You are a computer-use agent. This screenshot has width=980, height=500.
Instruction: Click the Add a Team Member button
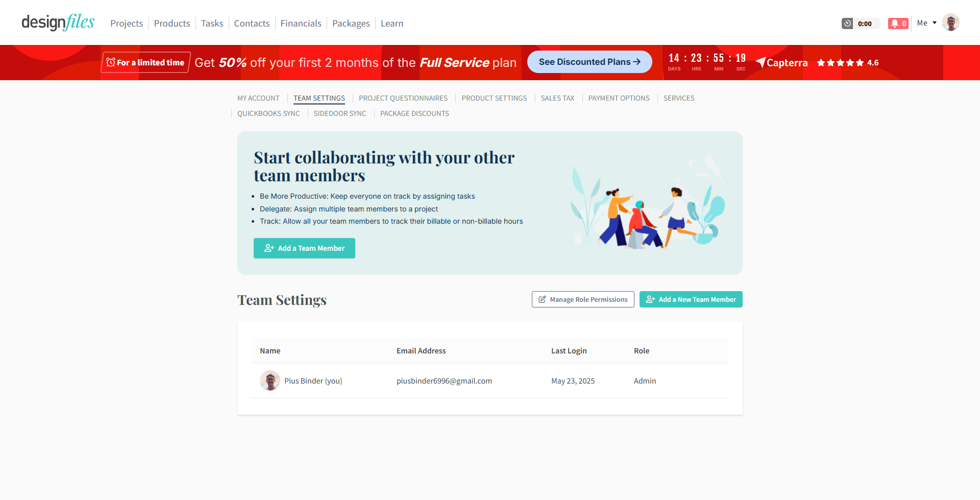[x=304, y=248]
